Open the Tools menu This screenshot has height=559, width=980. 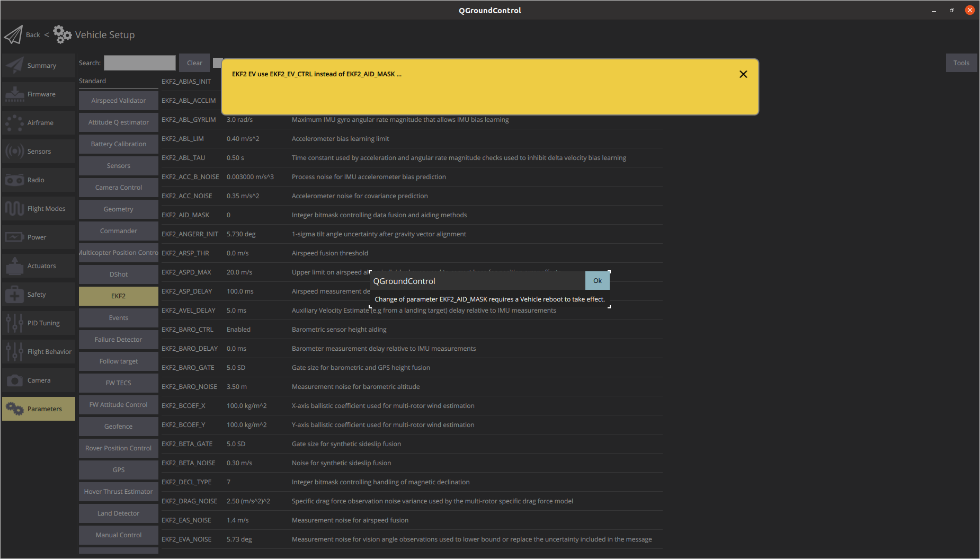(961, 63)
